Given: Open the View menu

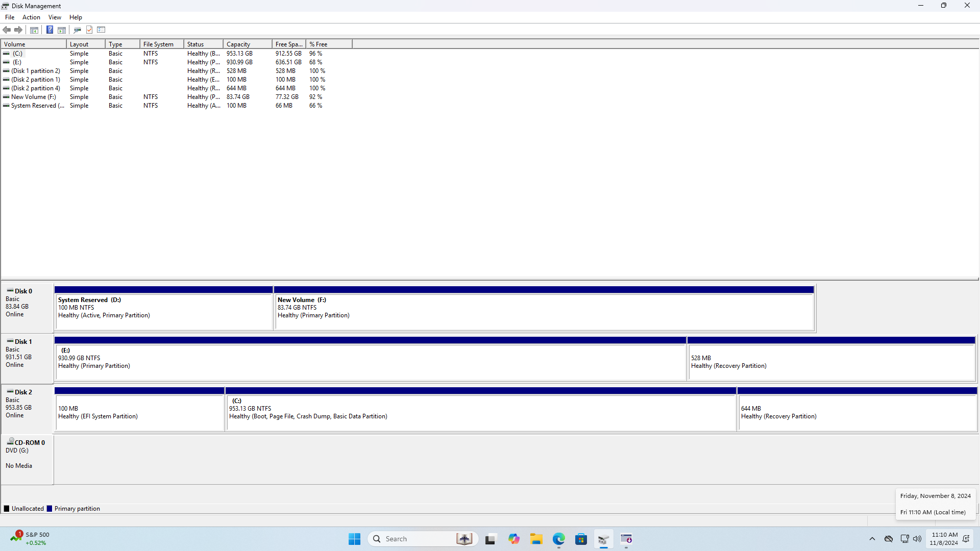Looking at the screenshot, I should pos(55,17).
